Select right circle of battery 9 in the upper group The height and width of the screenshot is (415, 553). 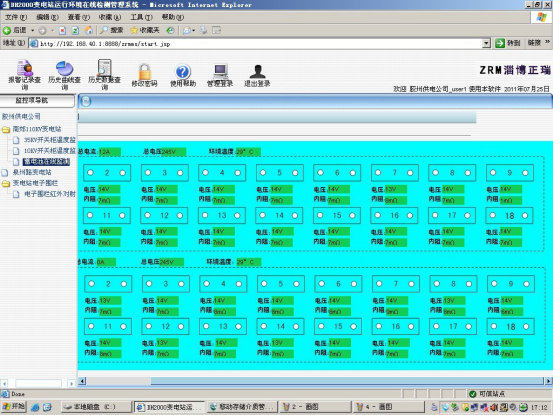coord(525,173)
